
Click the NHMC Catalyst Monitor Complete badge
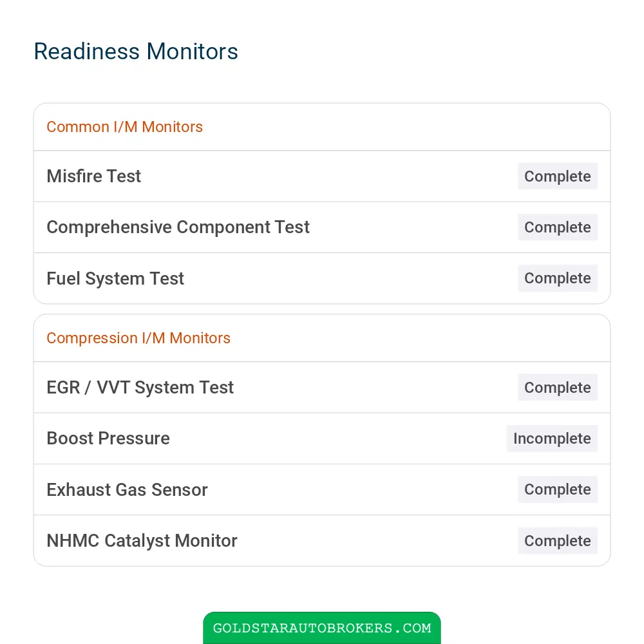pos(557,540)
